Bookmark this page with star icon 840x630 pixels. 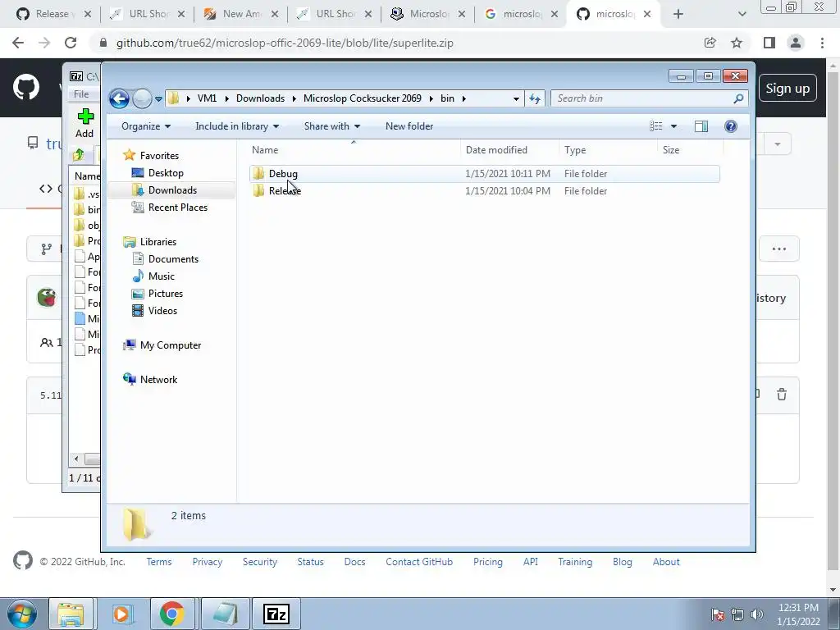coord(737,43)
